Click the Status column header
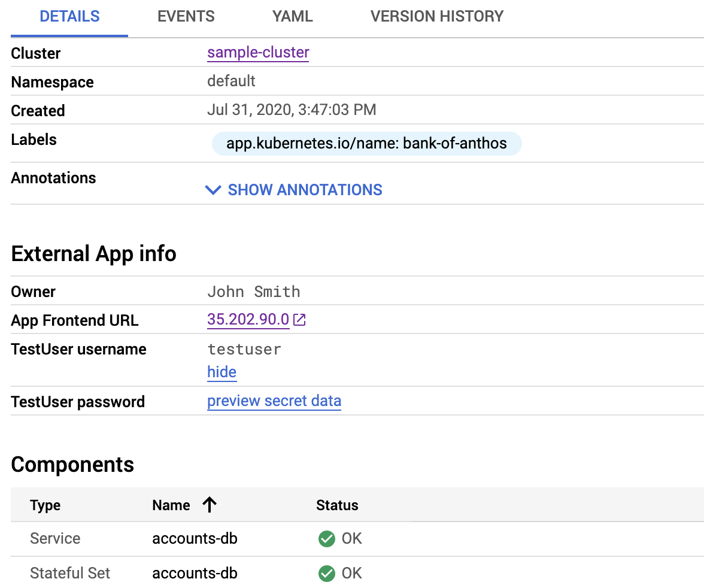The height and width of the screenshot is (588, 704). [x=337, y=505]
